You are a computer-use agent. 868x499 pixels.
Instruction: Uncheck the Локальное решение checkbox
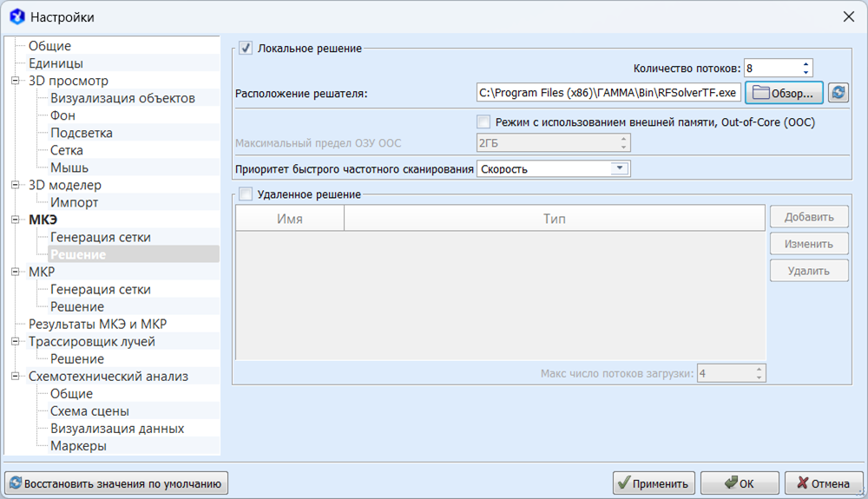point(246,49)
